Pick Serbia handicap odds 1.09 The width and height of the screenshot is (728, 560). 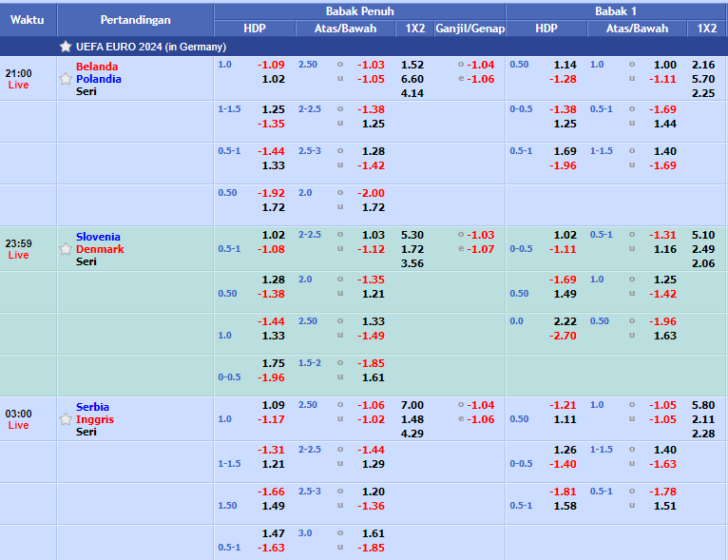coord(273,405)
